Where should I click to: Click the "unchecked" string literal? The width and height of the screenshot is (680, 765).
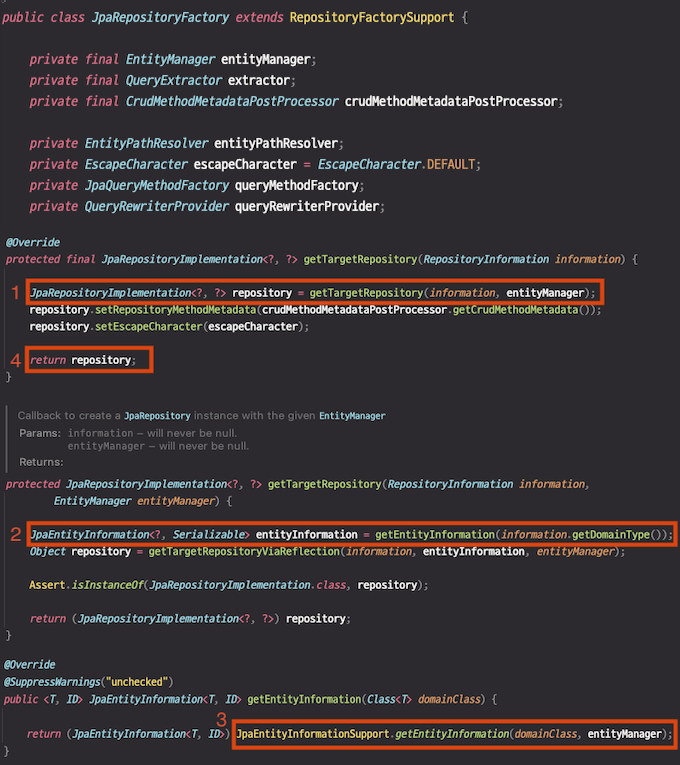(x=137, y=682)
